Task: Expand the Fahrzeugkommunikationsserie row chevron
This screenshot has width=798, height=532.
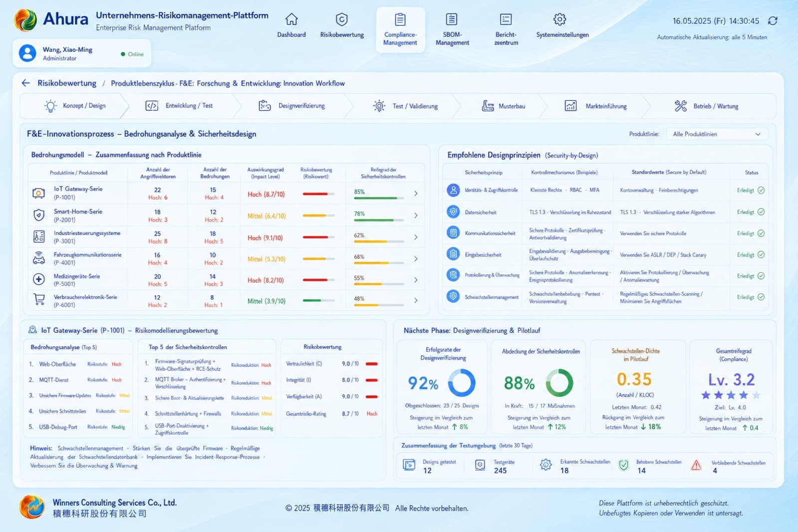Action: point(415,259)
